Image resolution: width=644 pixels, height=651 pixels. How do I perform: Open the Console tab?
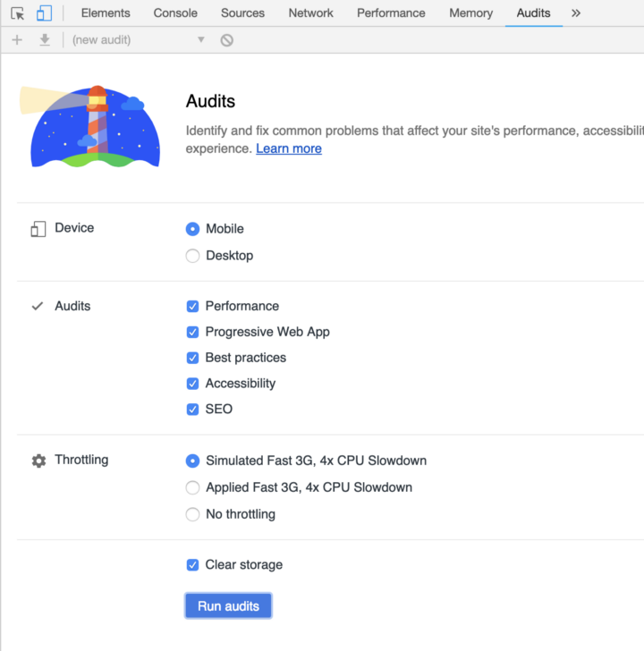(175, 13)
